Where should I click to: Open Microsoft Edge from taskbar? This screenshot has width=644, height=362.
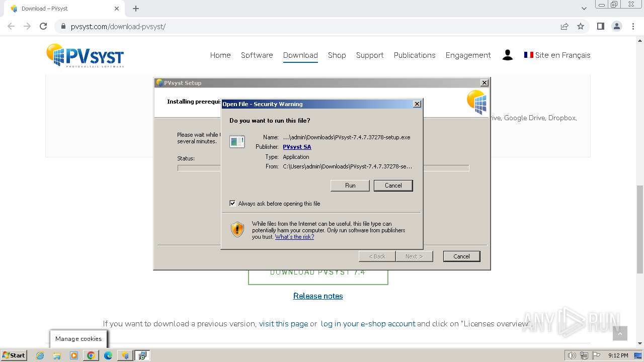[x=108, y=355]
